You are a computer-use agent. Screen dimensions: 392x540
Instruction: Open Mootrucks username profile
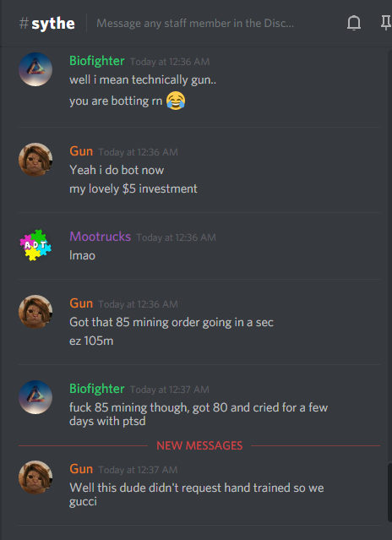pos(101,237)
